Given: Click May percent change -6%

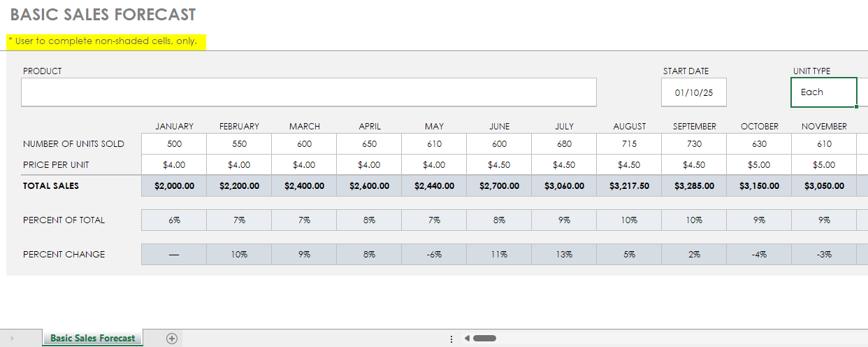Looking at the screenshot, I should pyautogui.click(x=434, y=254).
